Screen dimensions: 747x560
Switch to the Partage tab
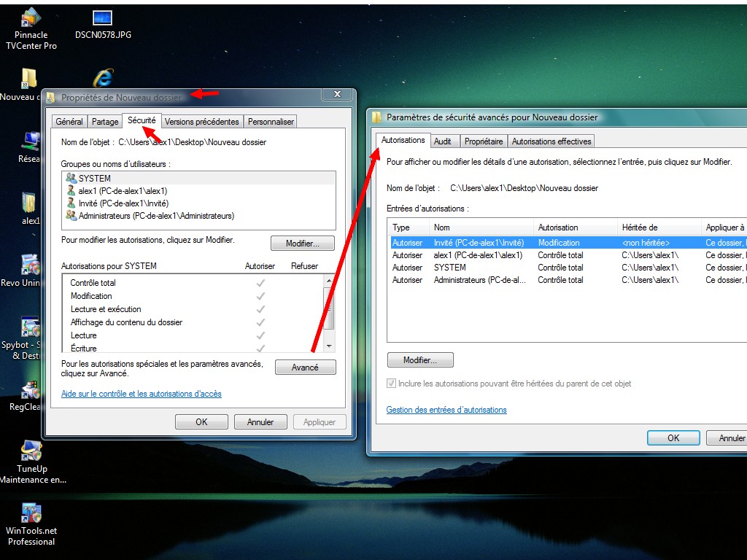(x=105, y=122)
